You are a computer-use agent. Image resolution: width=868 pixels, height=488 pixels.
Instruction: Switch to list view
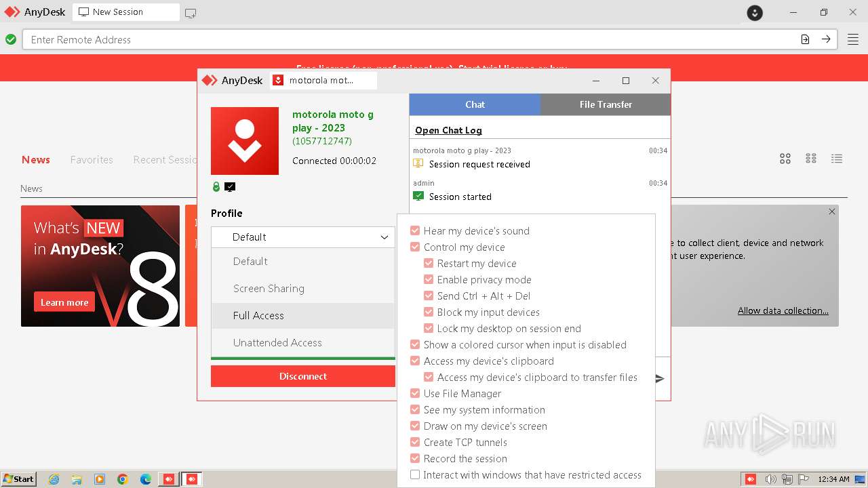click(837, 159)
